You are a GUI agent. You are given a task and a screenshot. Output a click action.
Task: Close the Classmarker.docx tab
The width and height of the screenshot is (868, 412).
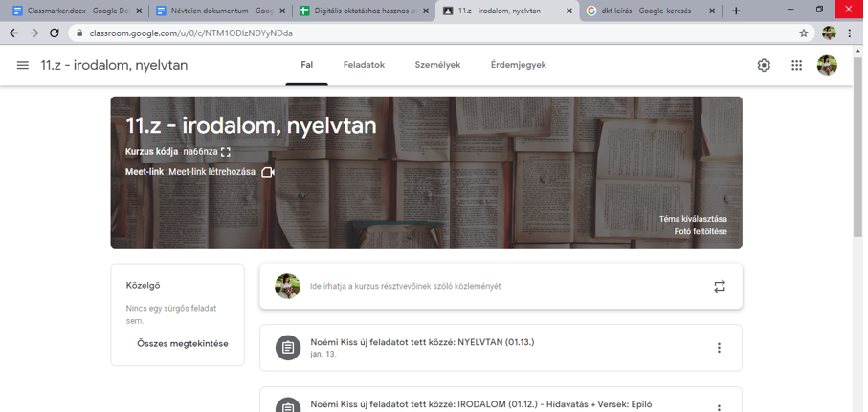point(139,11)
